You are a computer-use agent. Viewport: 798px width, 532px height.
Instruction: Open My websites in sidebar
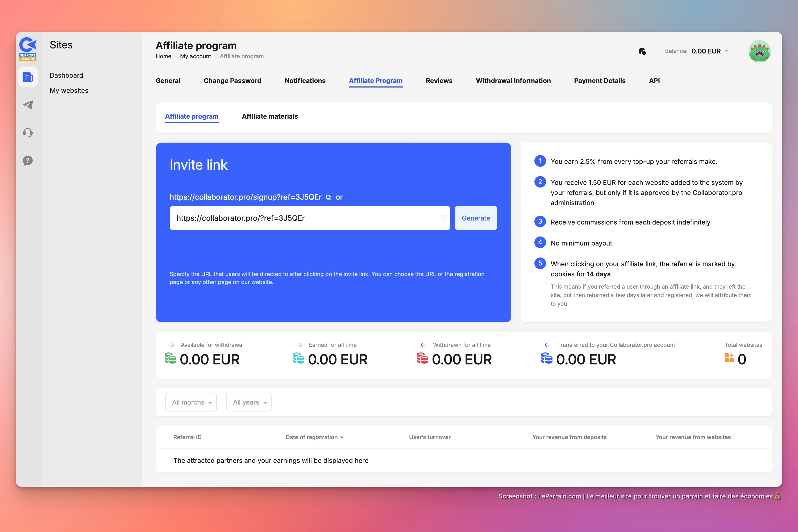pyautogui.click(x=69, y=91)
